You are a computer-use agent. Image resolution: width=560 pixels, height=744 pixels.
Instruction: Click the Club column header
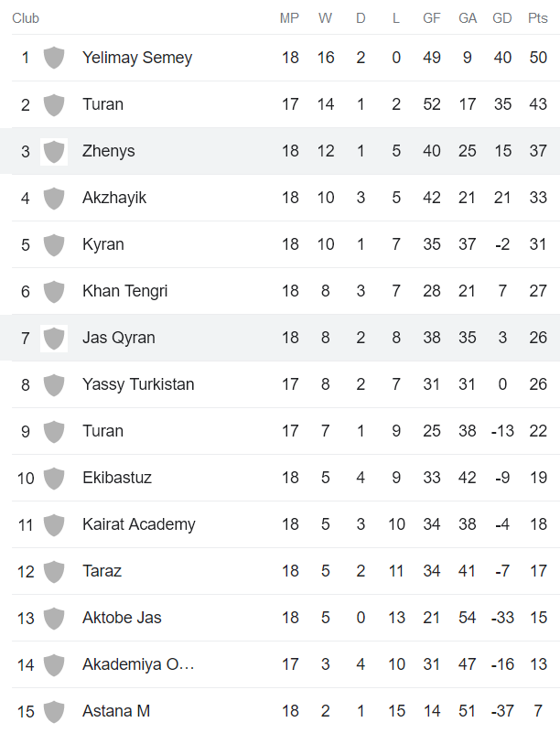[x=26, y=17]
